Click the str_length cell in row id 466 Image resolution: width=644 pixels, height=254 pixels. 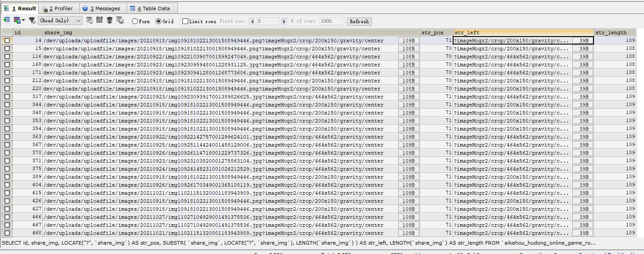pyautogui.click(x=615, y=217)
